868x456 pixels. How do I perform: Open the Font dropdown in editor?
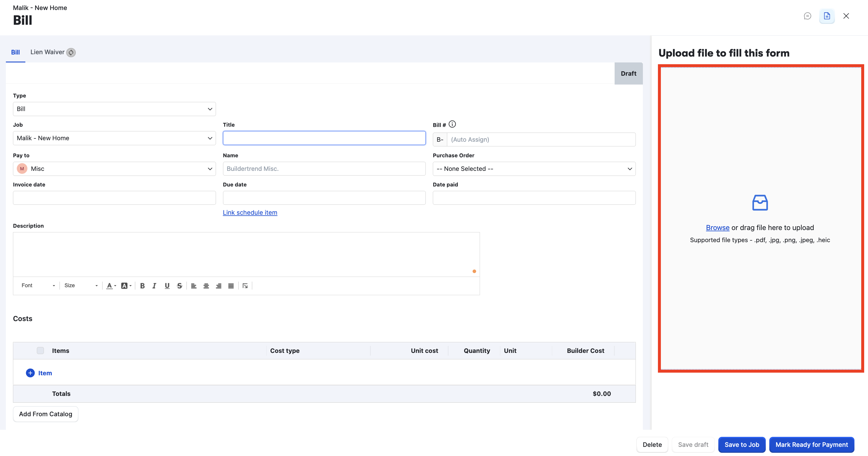tap(38, 286)
